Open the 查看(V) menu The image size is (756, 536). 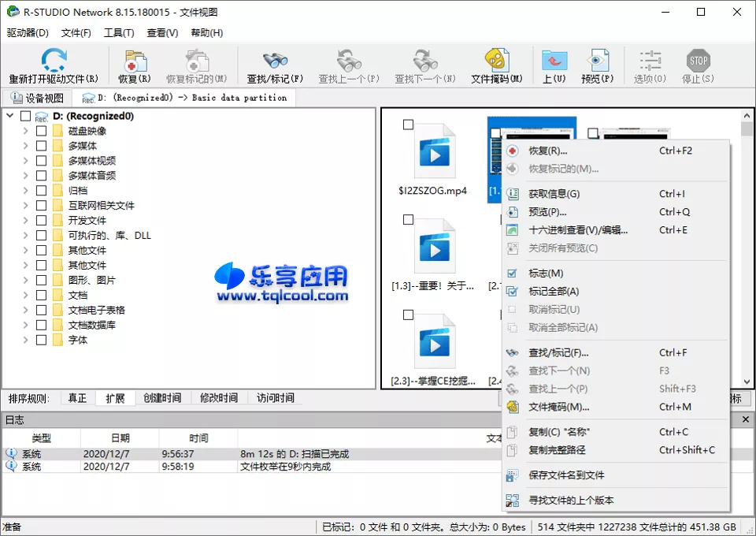click(162, 33)
